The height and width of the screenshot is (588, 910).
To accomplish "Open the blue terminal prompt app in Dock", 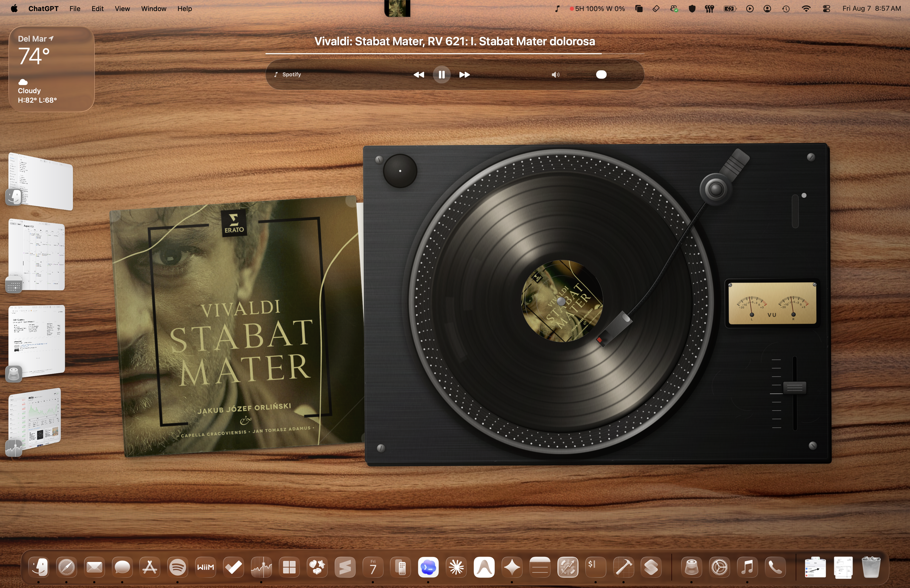I will 428,567.
